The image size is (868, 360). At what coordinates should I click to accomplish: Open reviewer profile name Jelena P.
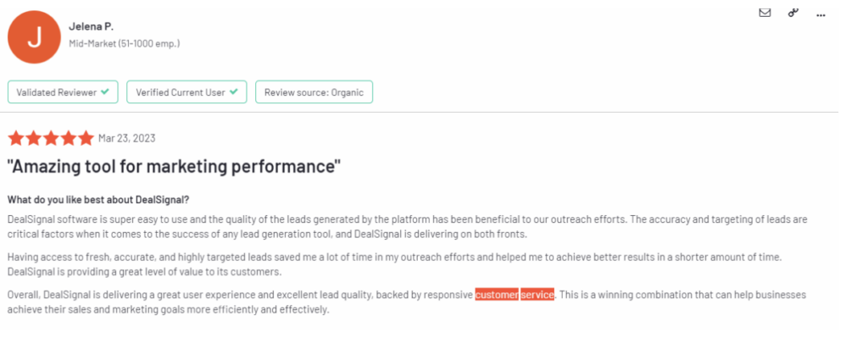[x=92, y=26]
